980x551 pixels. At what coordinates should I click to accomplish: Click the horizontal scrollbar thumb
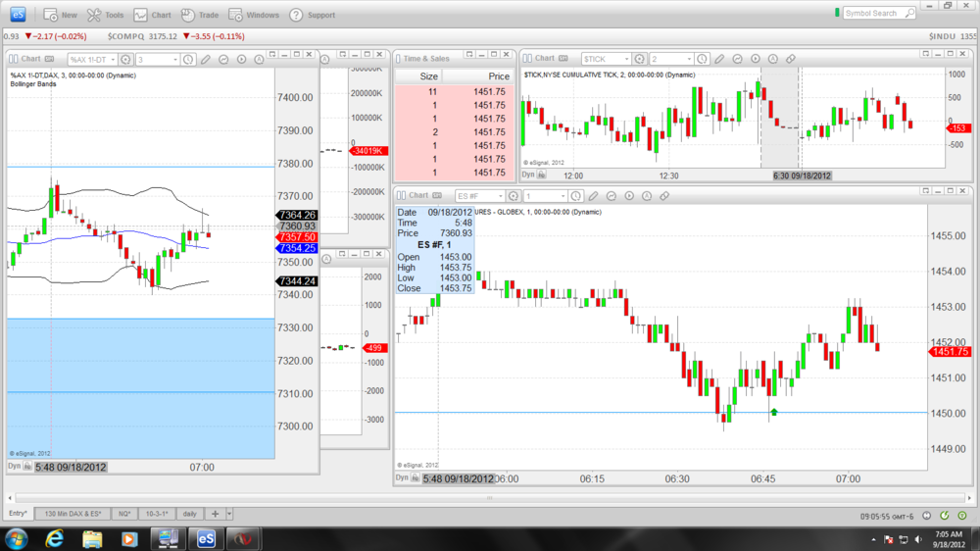click(489, 498)
